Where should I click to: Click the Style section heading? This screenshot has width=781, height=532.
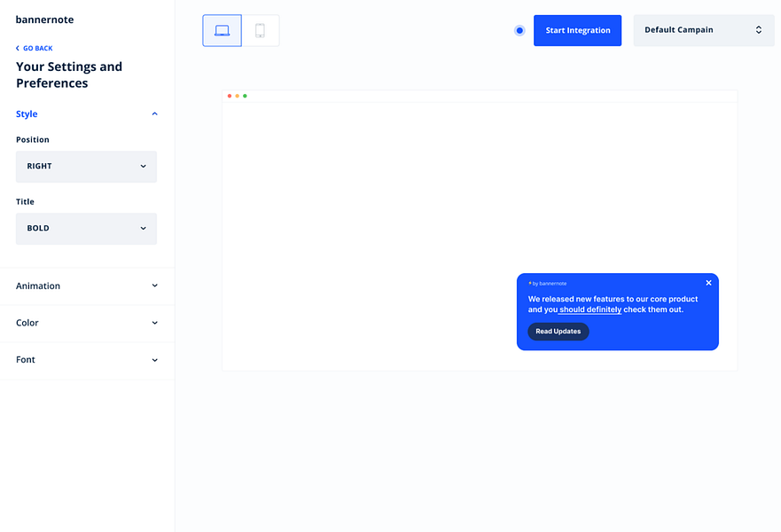[27, 114]
